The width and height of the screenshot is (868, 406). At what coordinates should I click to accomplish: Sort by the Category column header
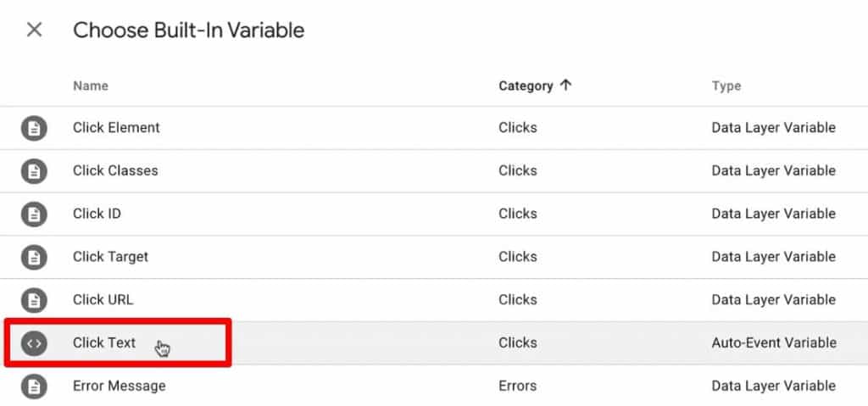[526, 86]
